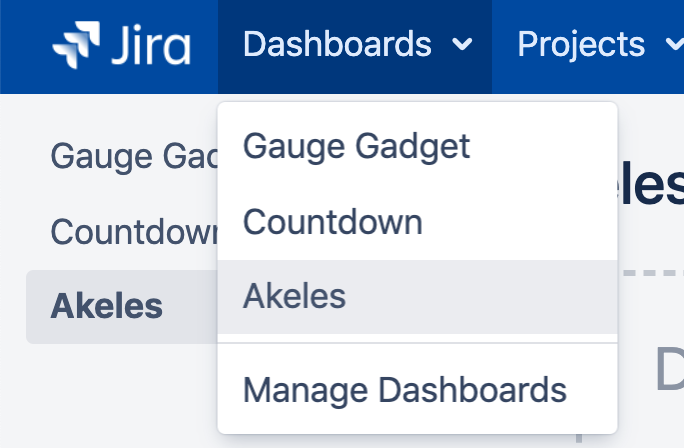Click the Jira wordmark text

coord(150,45)
